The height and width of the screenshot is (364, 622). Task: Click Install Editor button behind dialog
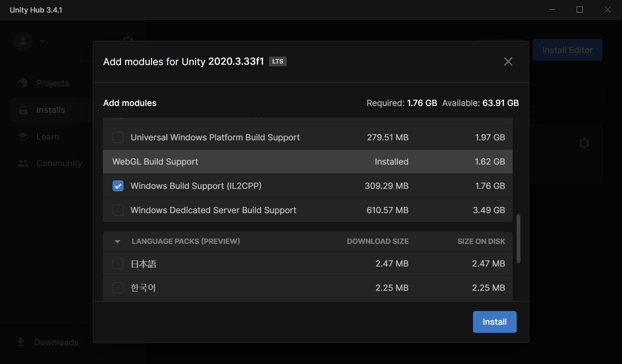point(567,50)
